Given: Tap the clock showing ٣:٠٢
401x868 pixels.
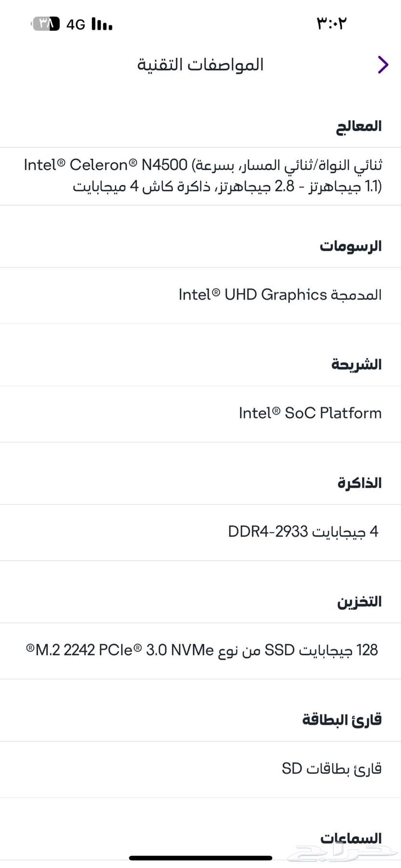Looking at the screenshot, I should (331, 23).
